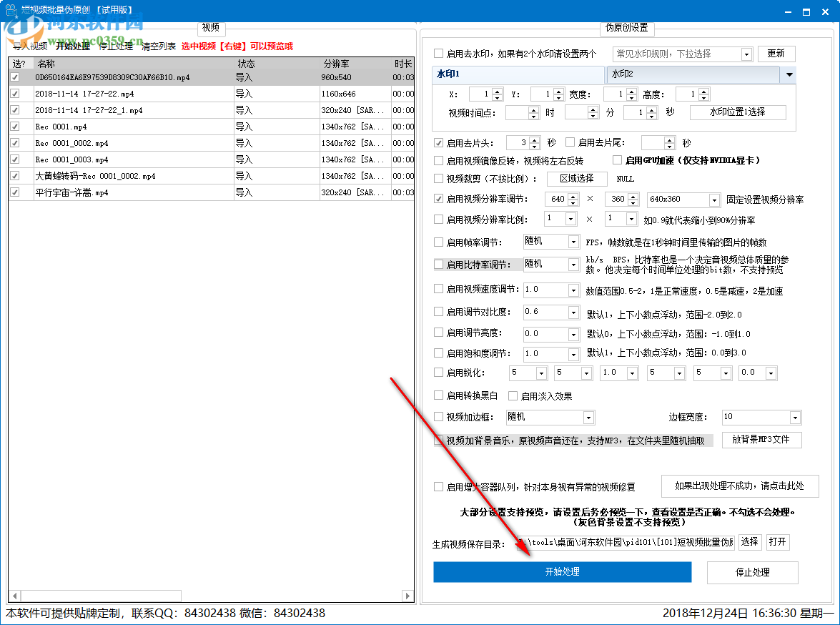Toggle the checkbox for 平行宇宙-许嵩.mp4
The width and height of the screenshot is (840, 625).
[15, 192]
